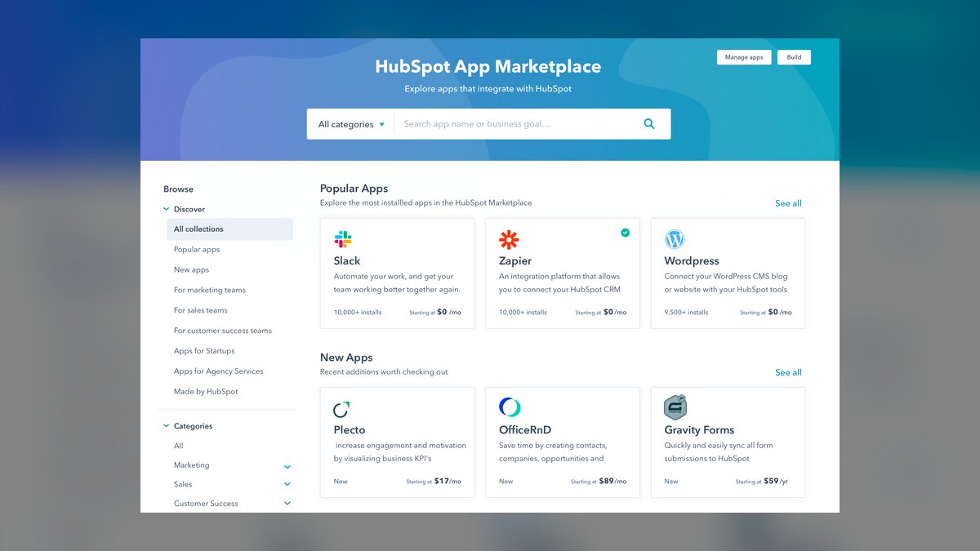Open Apps for Agency Services collection
Screen dimensions: 980x551
pyautogui.click(x=219, y=371)
